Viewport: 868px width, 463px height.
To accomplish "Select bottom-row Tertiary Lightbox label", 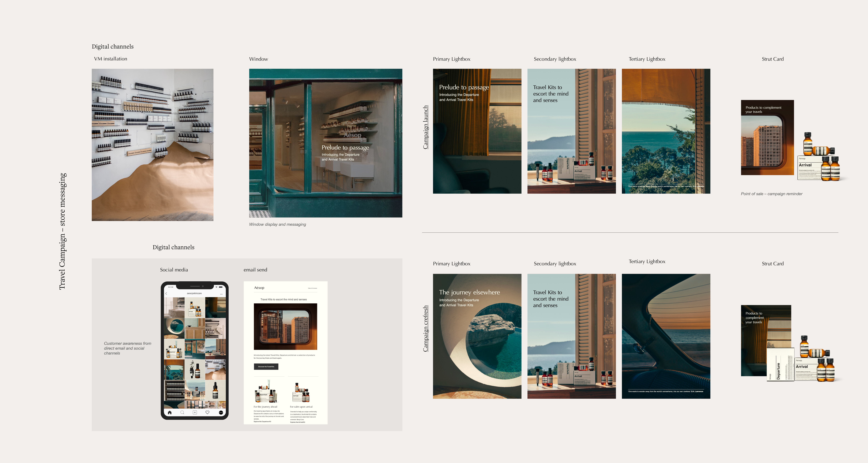I will tap(647, 261).
